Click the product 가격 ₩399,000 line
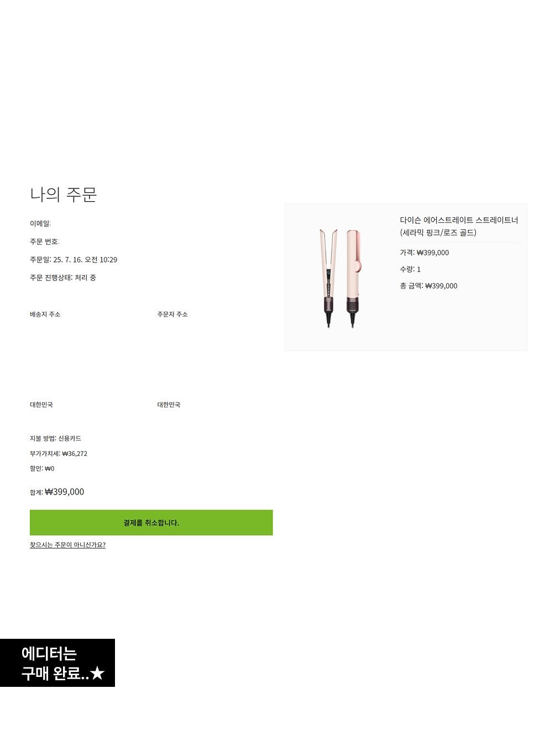The image size is (560, 746). (x=425, y=253)
